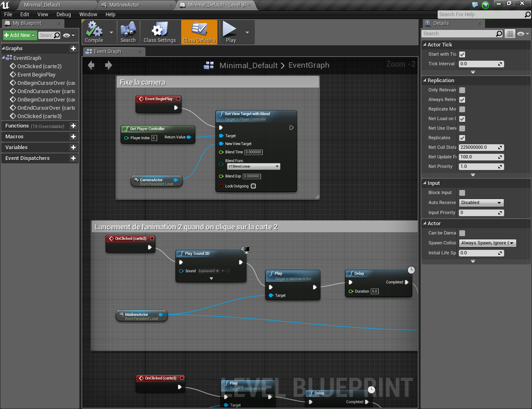The image size is (532, 409).
Task: Open the View menu
Action: pyautogui.click(x=43, y=14)
